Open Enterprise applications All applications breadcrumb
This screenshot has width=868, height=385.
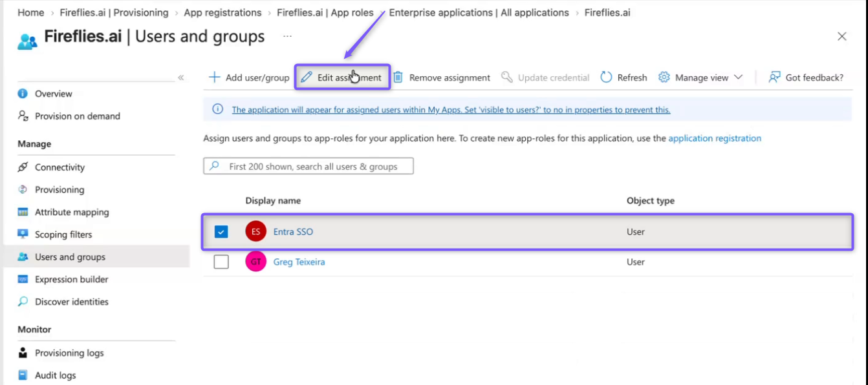[479, 12]
